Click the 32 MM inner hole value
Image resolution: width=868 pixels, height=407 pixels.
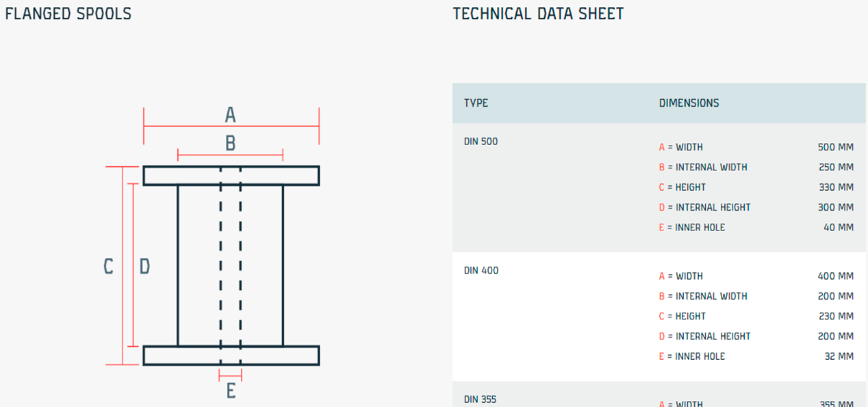(x=839, y=356)
